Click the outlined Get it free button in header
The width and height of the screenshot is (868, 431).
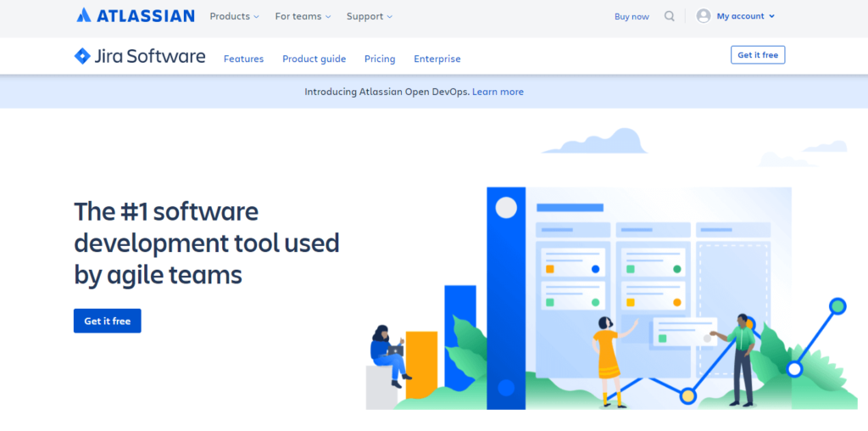tap(758, 55)
